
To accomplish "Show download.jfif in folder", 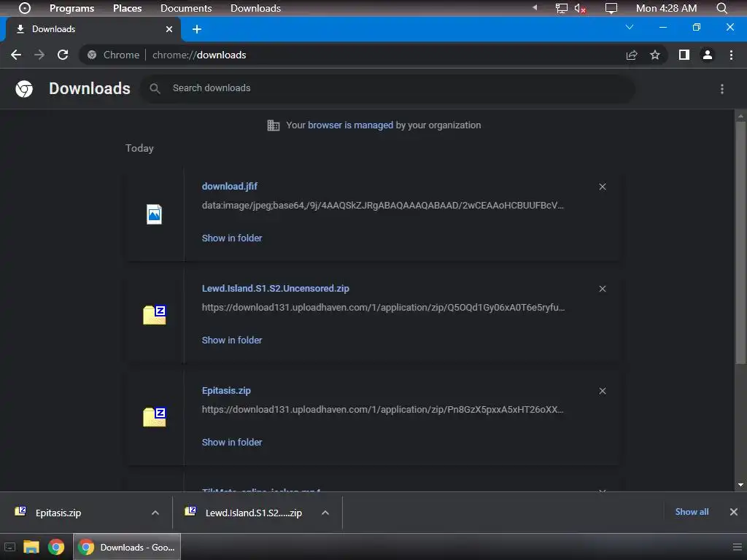I will pyautogui.click(x=232, y=238).
